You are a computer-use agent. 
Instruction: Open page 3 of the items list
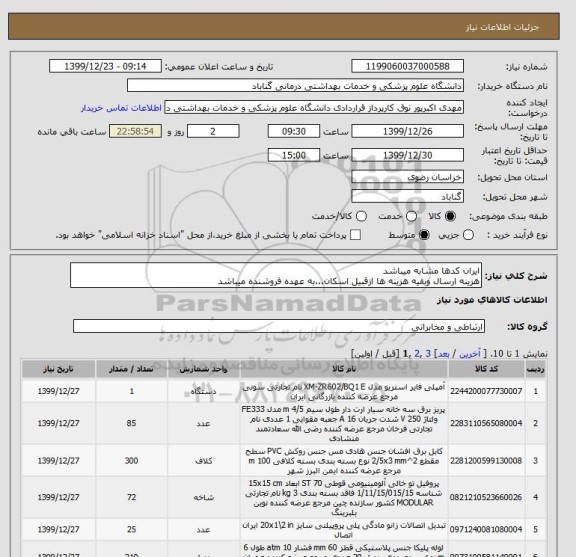[x=428, y=354]
